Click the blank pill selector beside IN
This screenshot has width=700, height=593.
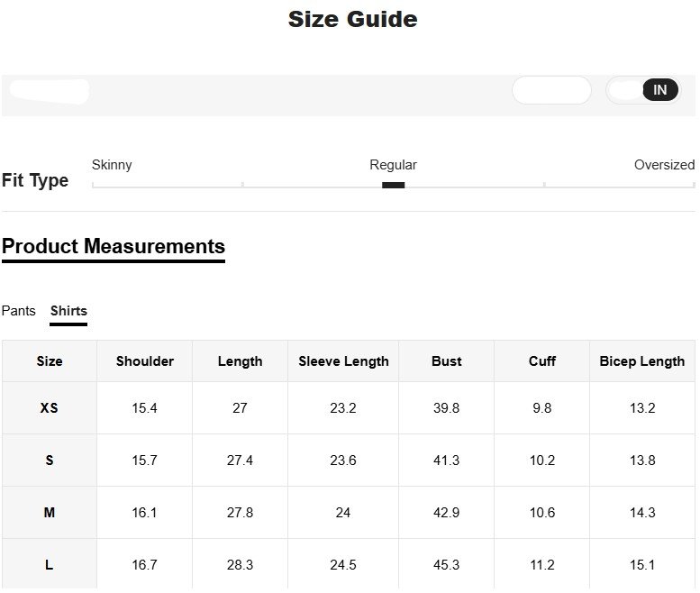[551, 90]
